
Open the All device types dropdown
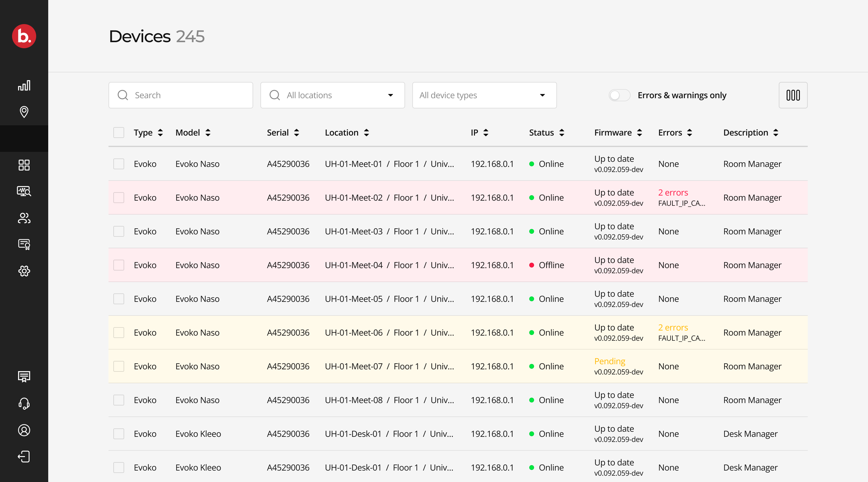484,95
